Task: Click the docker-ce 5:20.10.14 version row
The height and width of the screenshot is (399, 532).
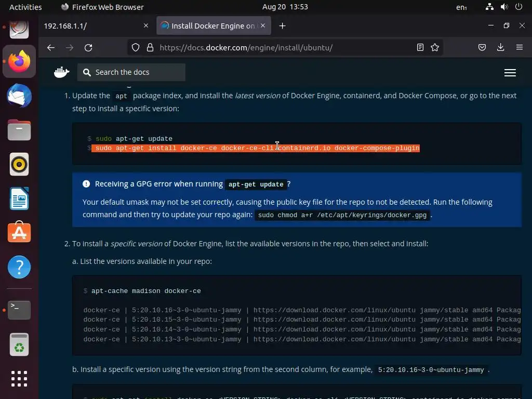Action: pyautogui.click(x=302, y=329)
